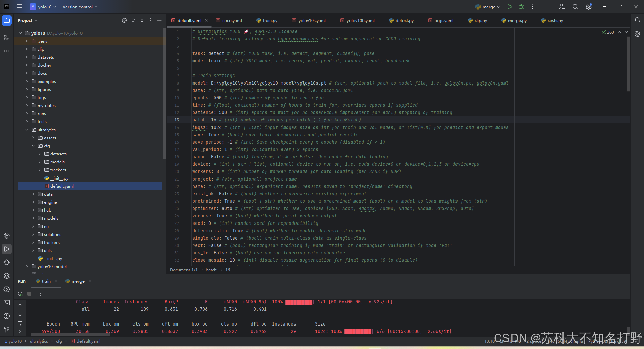Open Search Everywhere magnifier

(575, 7)
